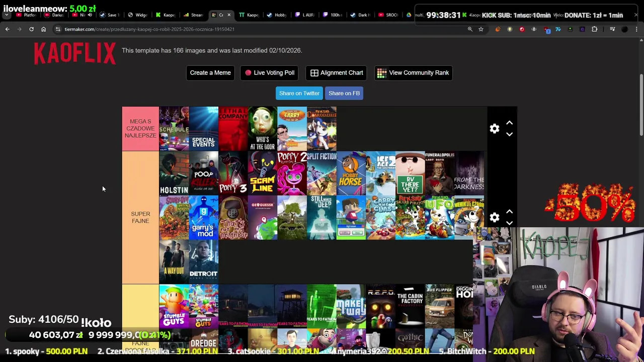
Task: Open the browser extensions puzzle icon
Action: pos(594,29)
